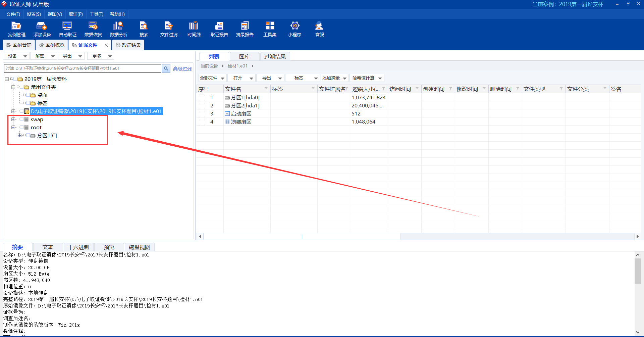This screenshot has width=644, height=337.
Task: Check the box for 浪费扇区 row
Action: [x=202, y=122]
